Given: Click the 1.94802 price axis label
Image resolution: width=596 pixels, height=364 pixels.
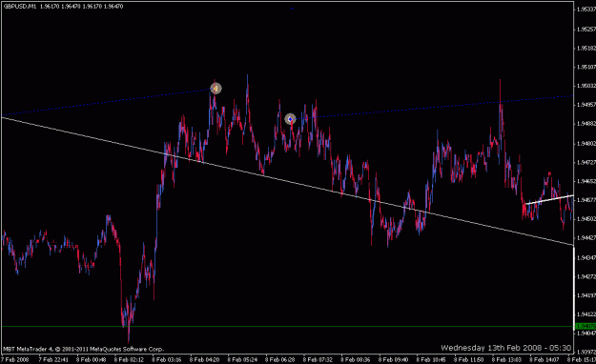Looking at the screenshot, I should pyautogui.click(x=586, y=144).
